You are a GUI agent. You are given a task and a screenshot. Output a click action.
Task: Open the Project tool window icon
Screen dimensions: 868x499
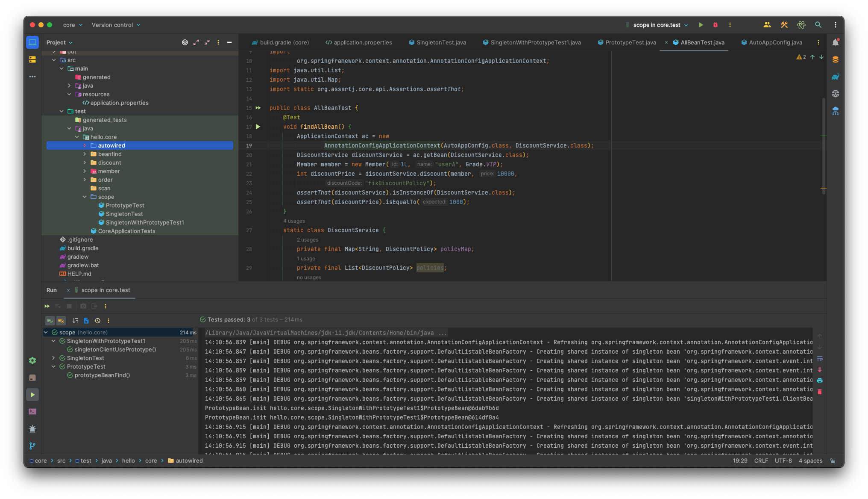coord(32,42)
